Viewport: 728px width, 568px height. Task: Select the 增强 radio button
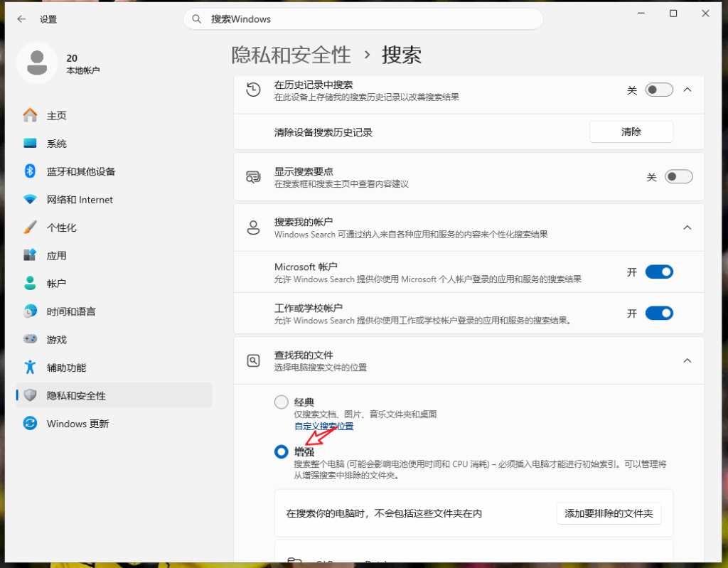pyautogui.click(x=282, y=451)
